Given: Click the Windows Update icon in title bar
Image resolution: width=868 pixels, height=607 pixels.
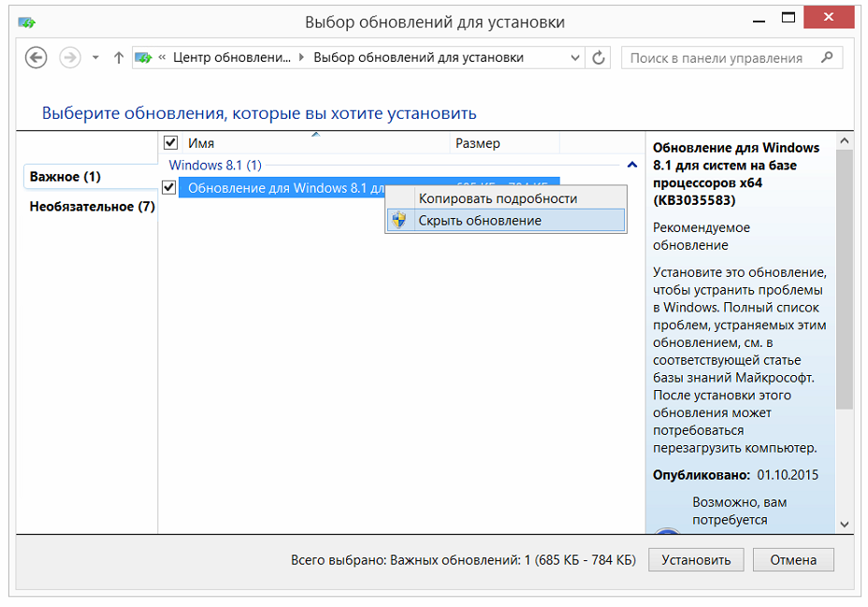Looking at the screenshot, I should pos(28,22).
